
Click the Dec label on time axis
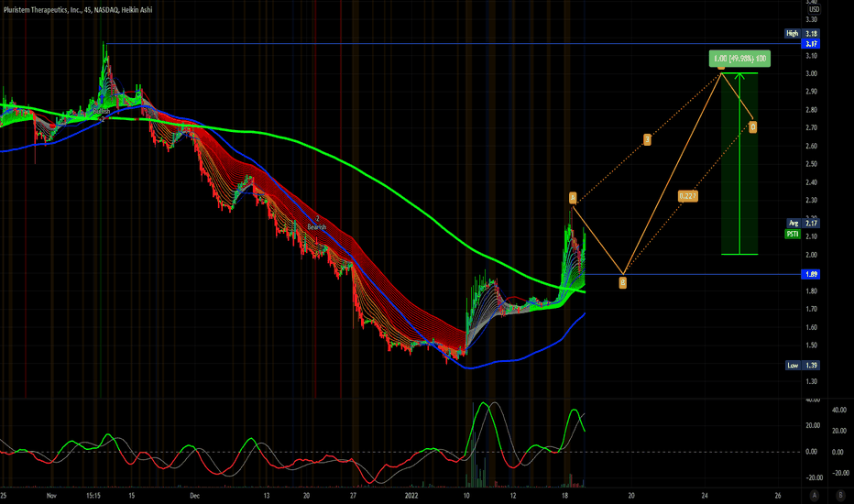[194, 495]
